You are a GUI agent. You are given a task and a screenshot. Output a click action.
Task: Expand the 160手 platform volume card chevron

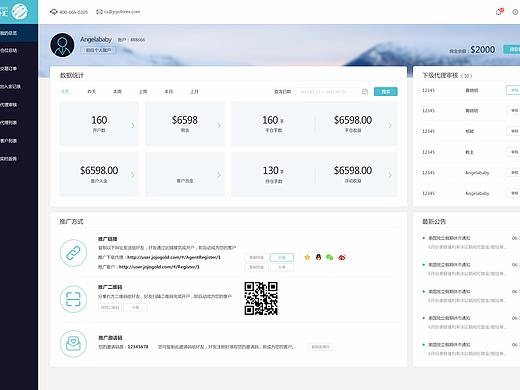390,125
